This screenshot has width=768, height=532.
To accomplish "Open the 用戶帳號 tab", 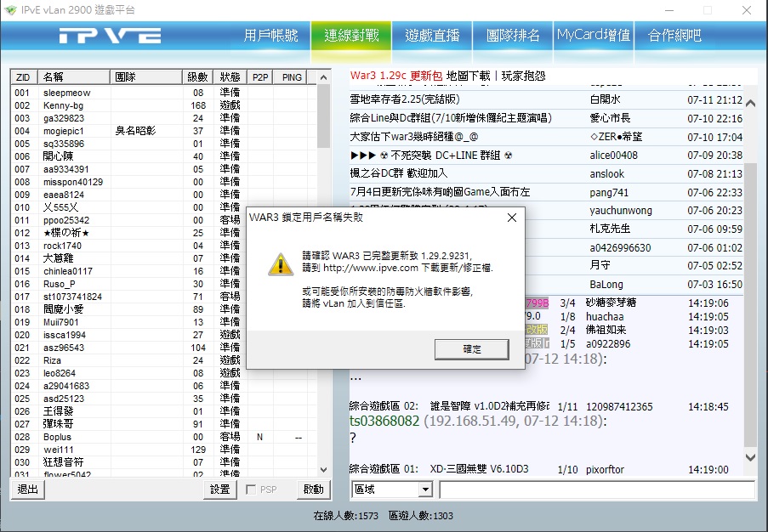I will tap(270, 35).
